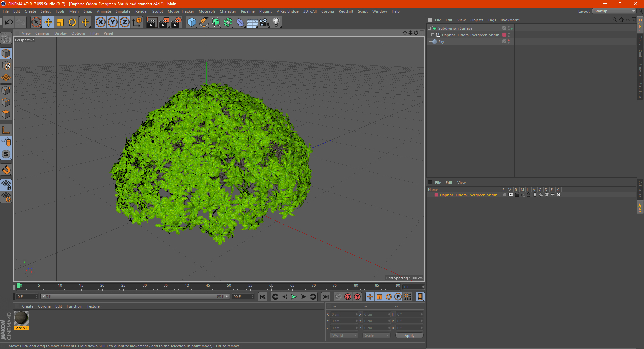This screenshot has width=644, height=349.
Task: Render the active view clapperboard
Action: [x=152, y=22]
